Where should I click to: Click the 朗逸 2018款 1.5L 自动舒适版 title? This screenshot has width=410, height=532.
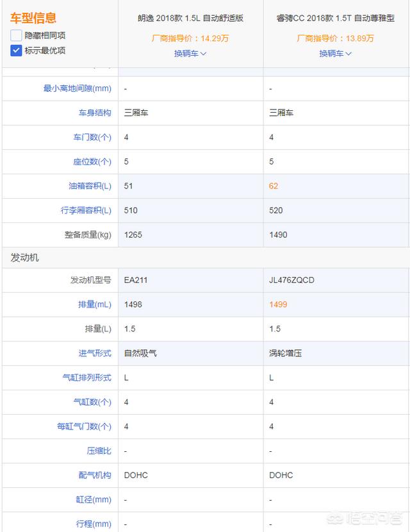coord(190,19)
